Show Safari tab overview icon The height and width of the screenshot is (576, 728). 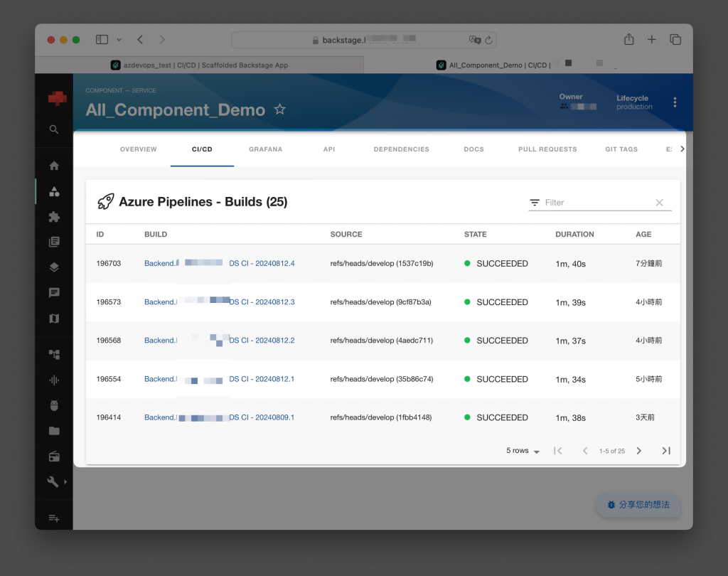point(675,40)
